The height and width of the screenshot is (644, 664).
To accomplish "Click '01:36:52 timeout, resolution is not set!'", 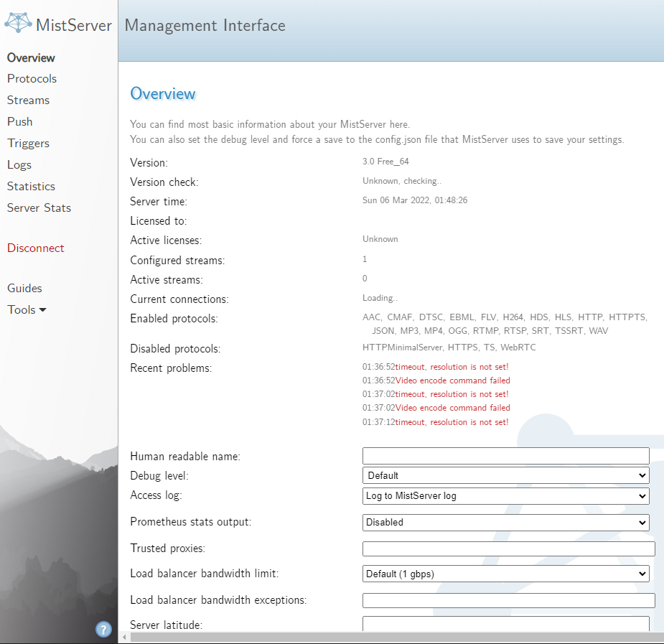I will pos(435,367).
